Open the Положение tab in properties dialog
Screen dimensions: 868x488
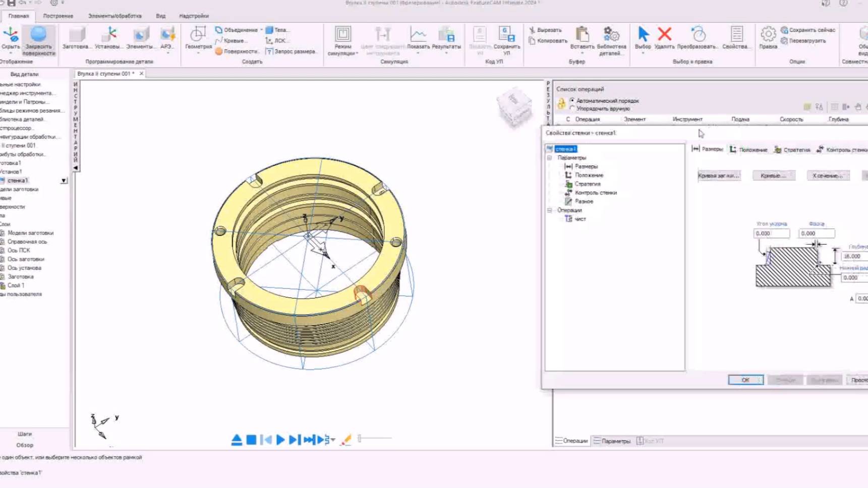pos(748,150)
